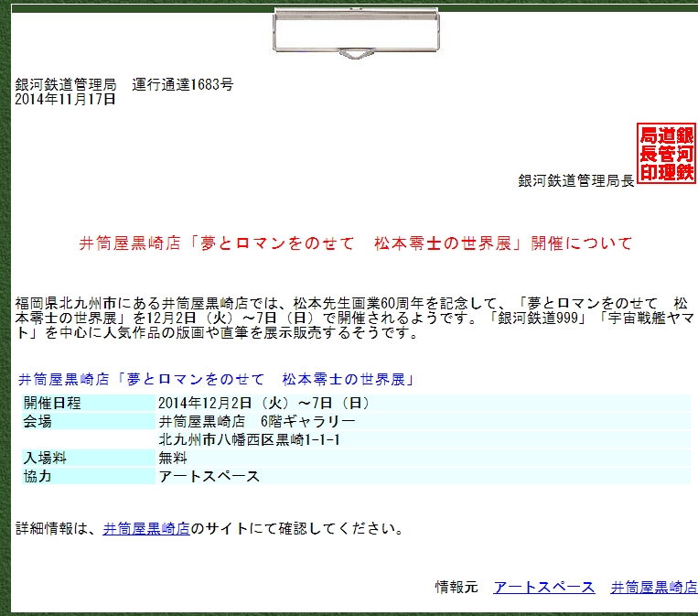Click the 情報元 label
698x616 pixels.
(456, 587)
